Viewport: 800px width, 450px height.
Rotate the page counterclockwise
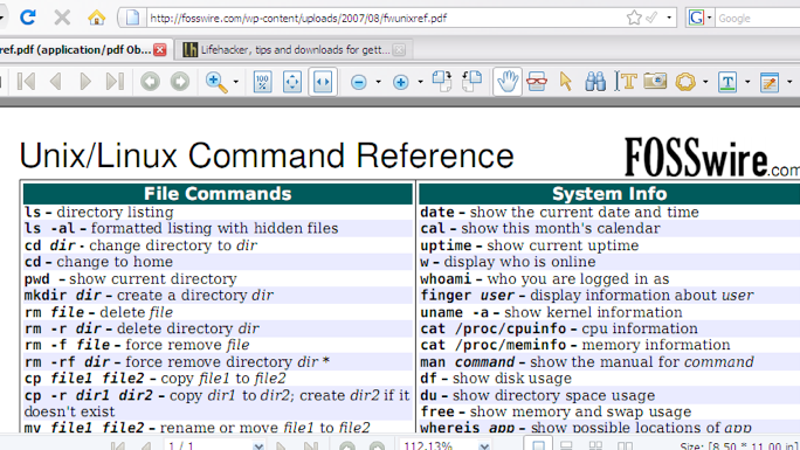point(472,81)
